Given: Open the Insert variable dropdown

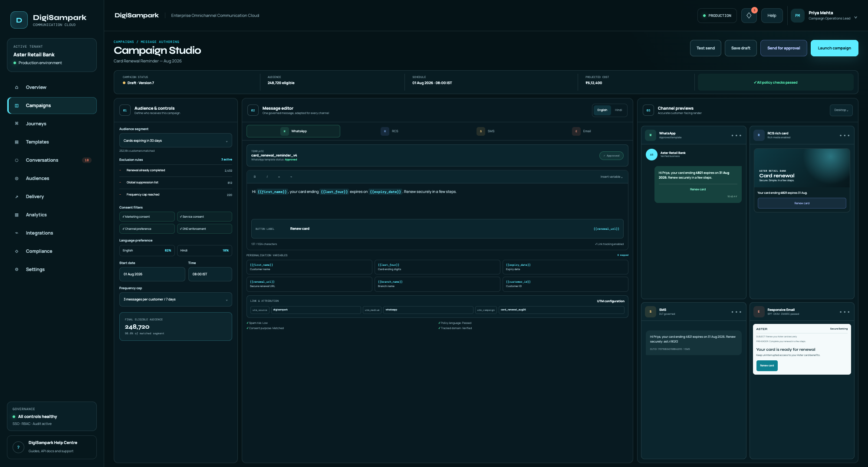Looking at the screenshot, I should pyautogui.click(x=612, y=177).
